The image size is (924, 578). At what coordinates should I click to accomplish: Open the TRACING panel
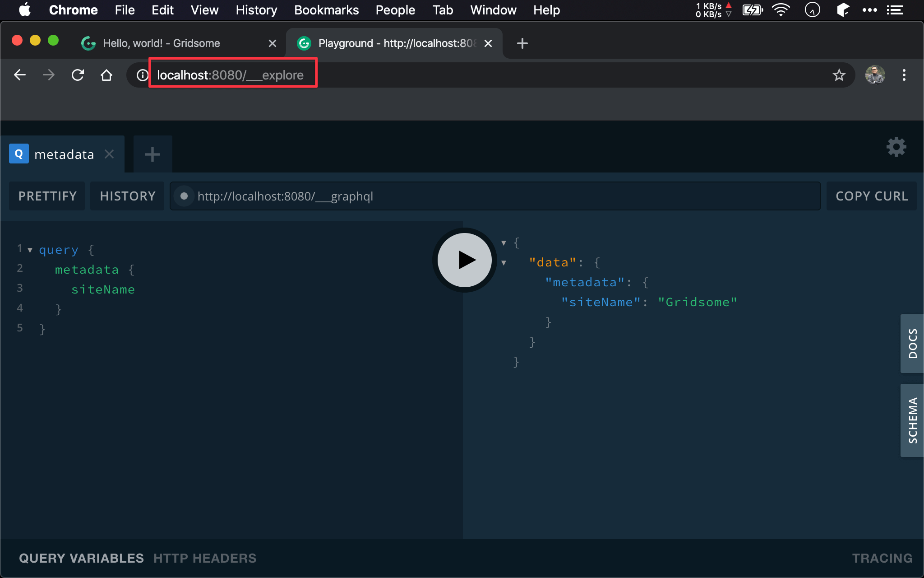tap(882, 558)
